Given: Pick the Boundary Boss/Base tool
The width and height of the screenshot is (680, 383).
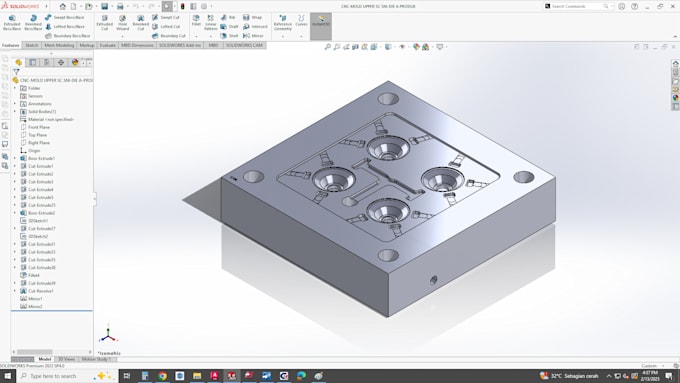Looking at the screenshot, I should 68,36.
